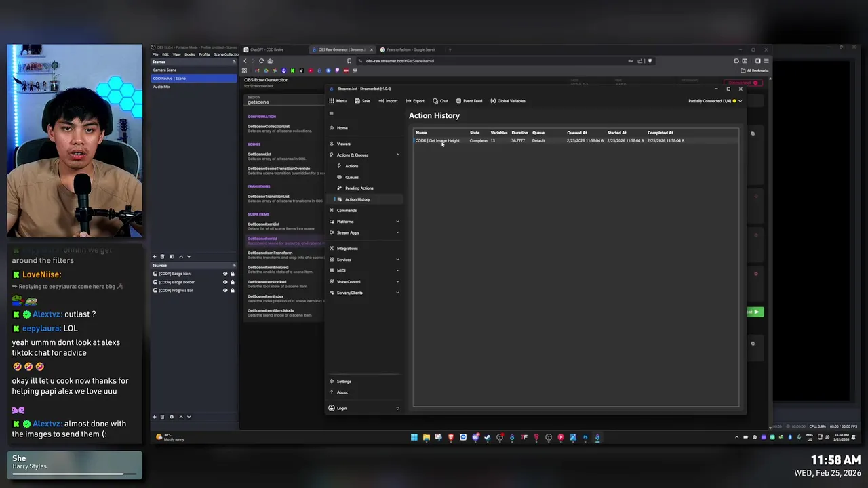Expand the Platforms section chevron
The image size is (868, 488).
(397, 222)
